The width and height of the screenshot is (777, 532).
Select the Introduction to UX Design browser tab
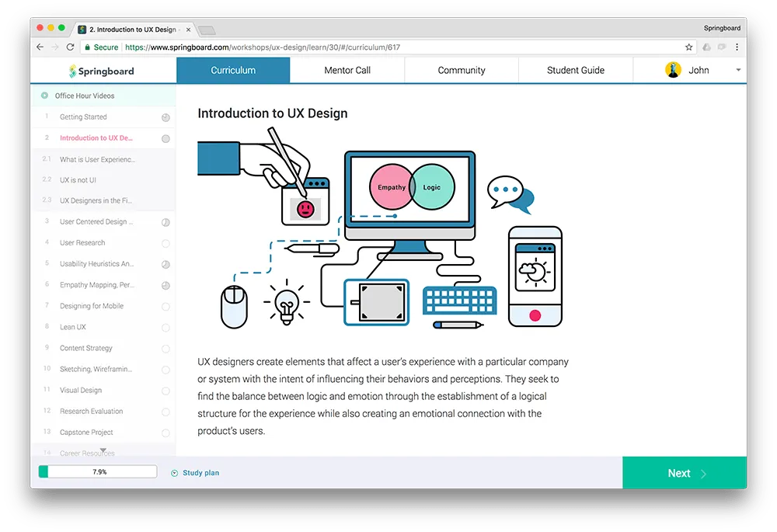(x=133, y=30)
